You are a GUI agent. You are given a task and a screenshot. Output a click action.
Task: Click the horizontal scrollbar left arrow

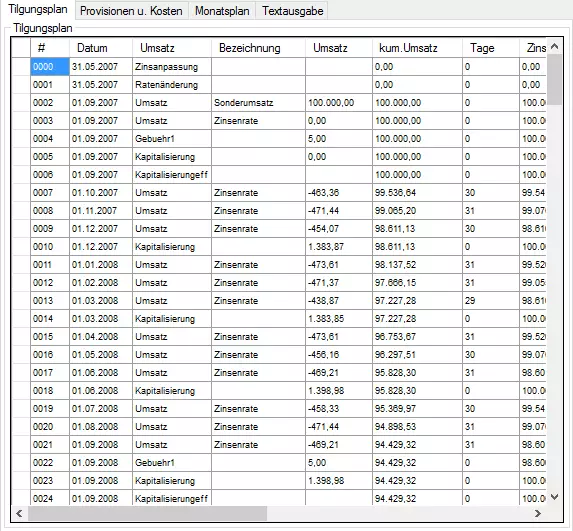(19, 513)
